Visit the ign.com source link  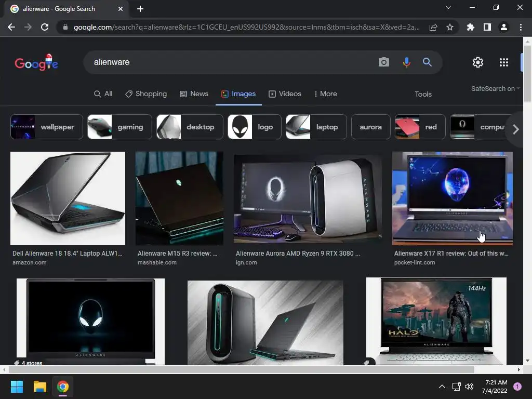tap(246, 262)
